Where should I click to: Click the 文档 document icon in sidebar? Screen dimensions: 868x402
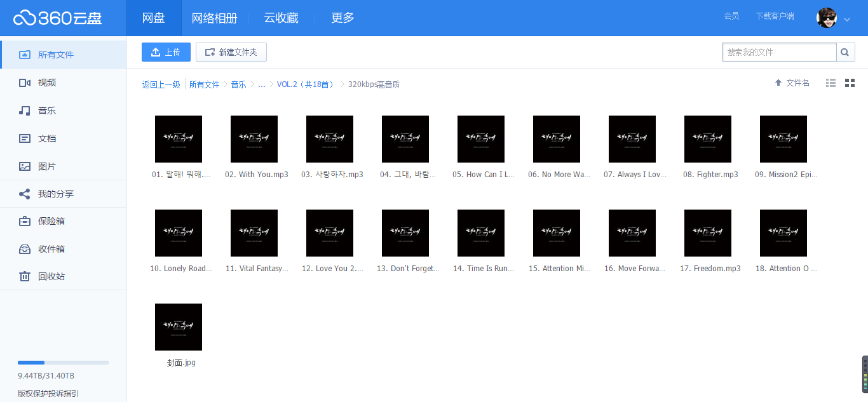[25, 138]
